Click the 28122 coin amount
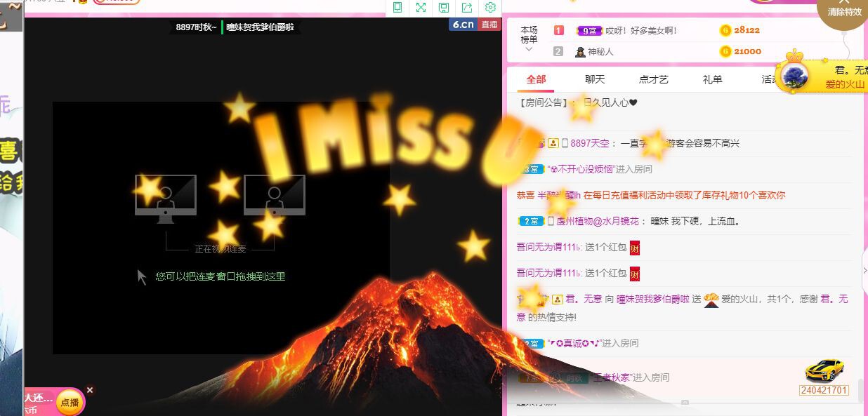This screenshot has height=416, width=868. pos(747,30)
